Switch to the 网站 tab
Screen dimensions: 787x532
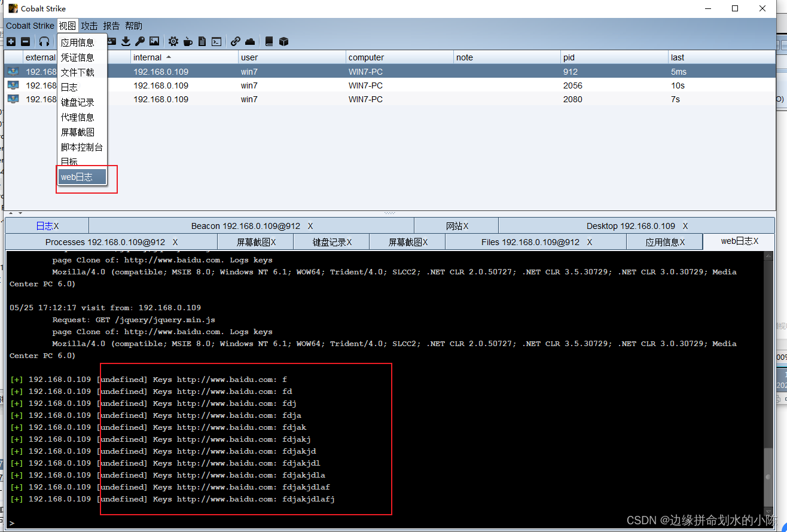click(456, 226)
